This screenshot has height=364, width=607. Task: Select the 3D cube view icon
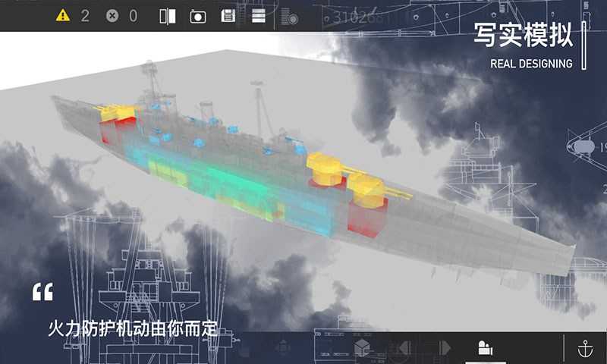pos(363,348)
